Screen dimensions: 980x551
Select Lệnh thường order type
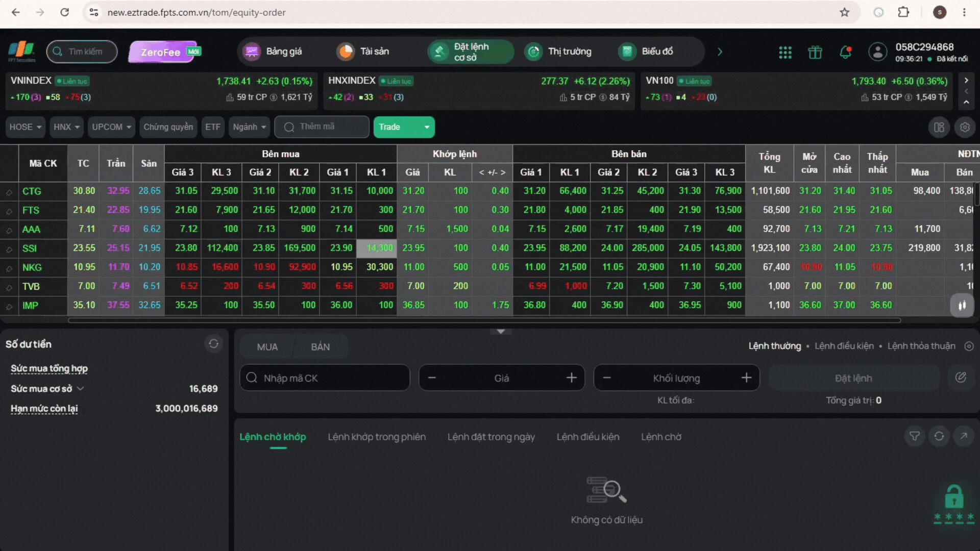[x=775, y=346]
